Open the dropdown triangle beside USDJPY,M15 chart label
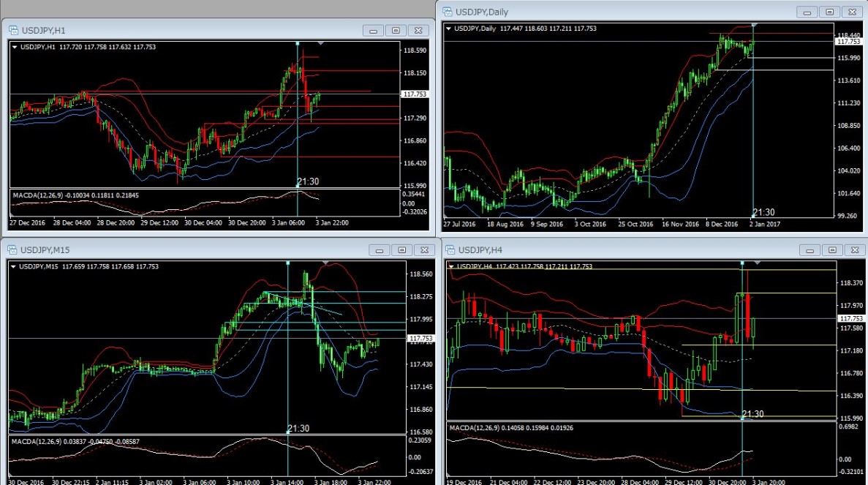This screenshot has height=485, width=868. pyautogui.click(x=15, y=266)
